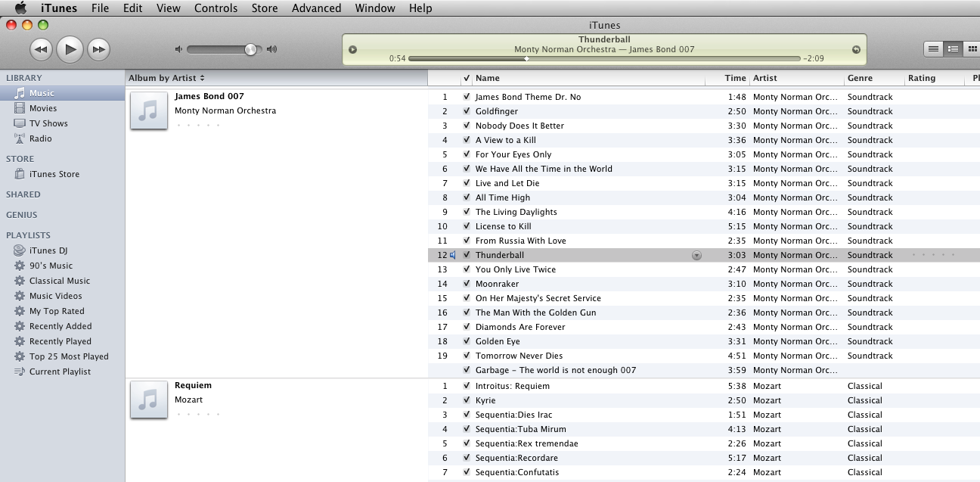Click the right arrow icon in now-playing display
The image size is (980, 482).
click(x=856, y=50)
